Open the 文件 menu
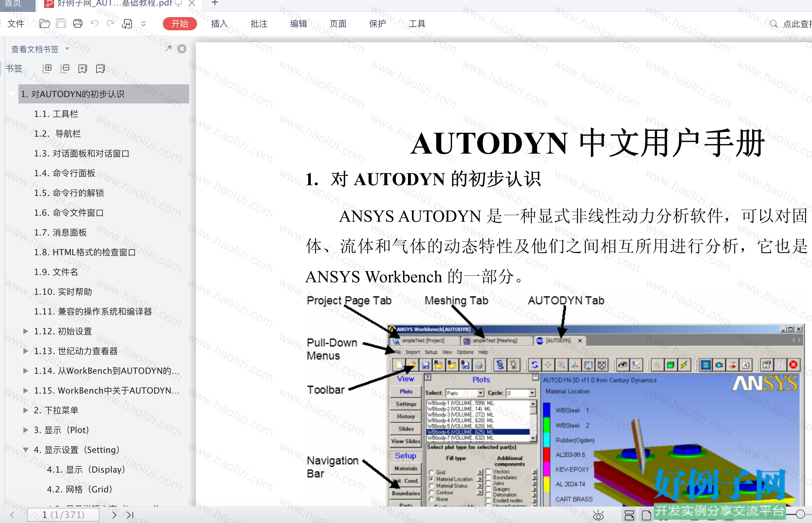The image size is (812, 523). [x=15, y=24]
